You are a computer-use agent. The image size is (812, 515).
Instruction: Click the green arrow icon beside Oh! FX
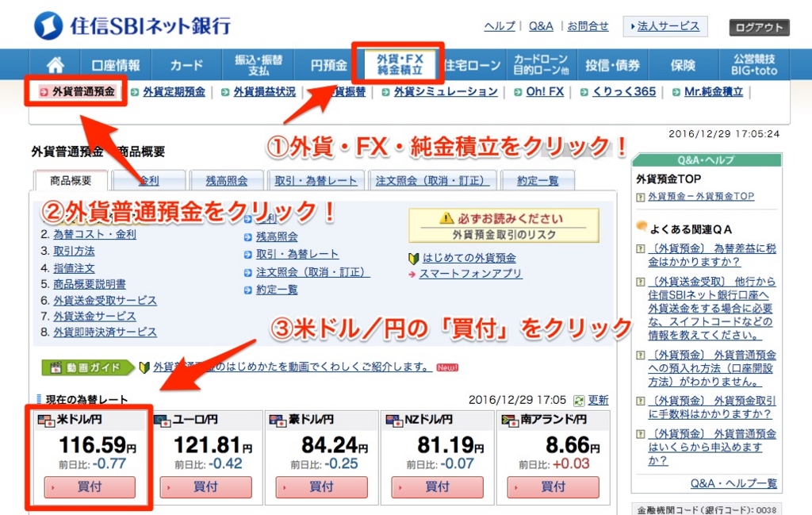[518, 92]
